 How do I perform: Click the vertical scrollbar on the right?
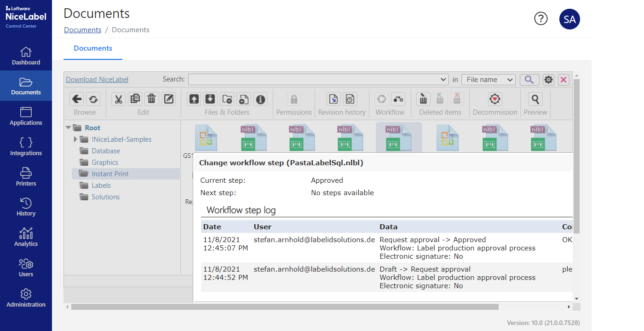tap(576, 156)
